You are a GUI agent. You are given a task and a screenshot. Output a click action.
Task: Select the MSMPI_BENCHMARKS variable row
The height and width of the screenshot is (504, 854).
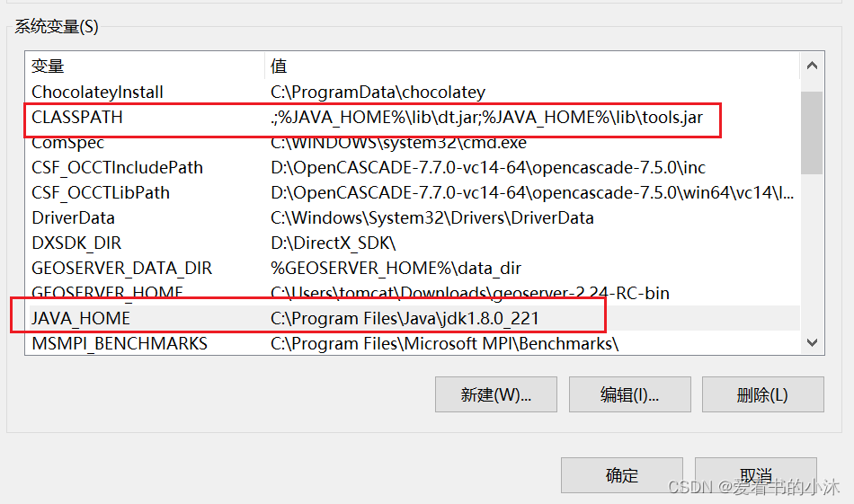tap(413, 343)
